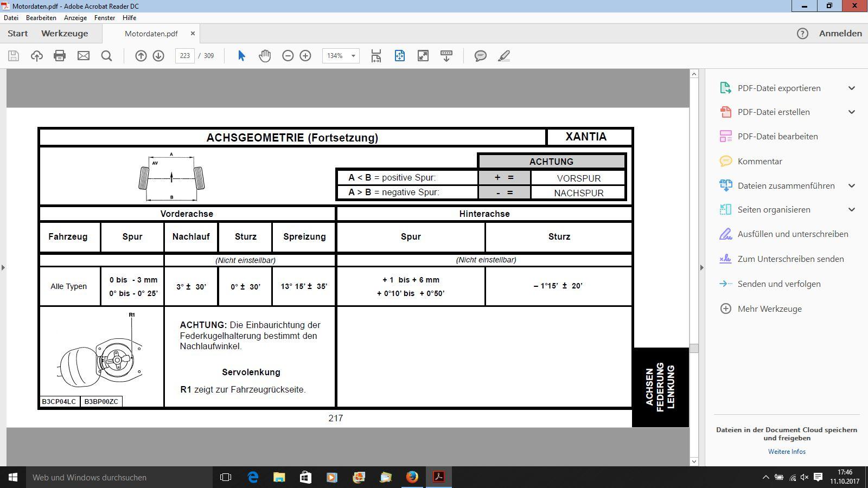Image resolution: width=868 pixels, height=488 pixels.
Task: Click the fit full page icon
Action: 400,56
